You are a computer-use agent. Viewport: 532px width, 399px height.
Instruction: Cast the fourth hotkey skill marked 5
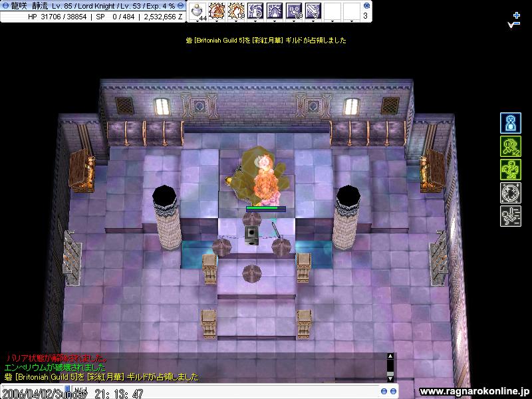point(255,11)
